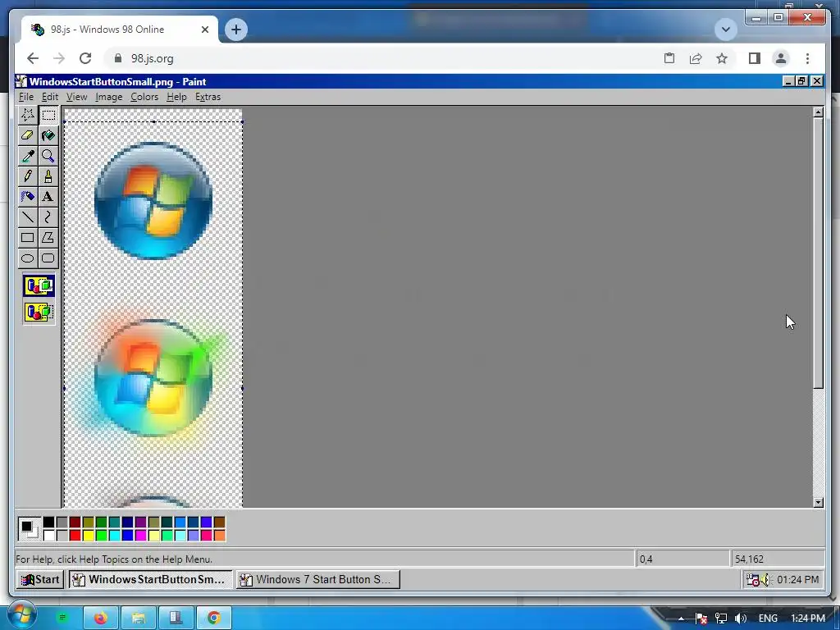Open Firefox from Windows taskbar
The image size is (840, 630).
click(100, 619)
